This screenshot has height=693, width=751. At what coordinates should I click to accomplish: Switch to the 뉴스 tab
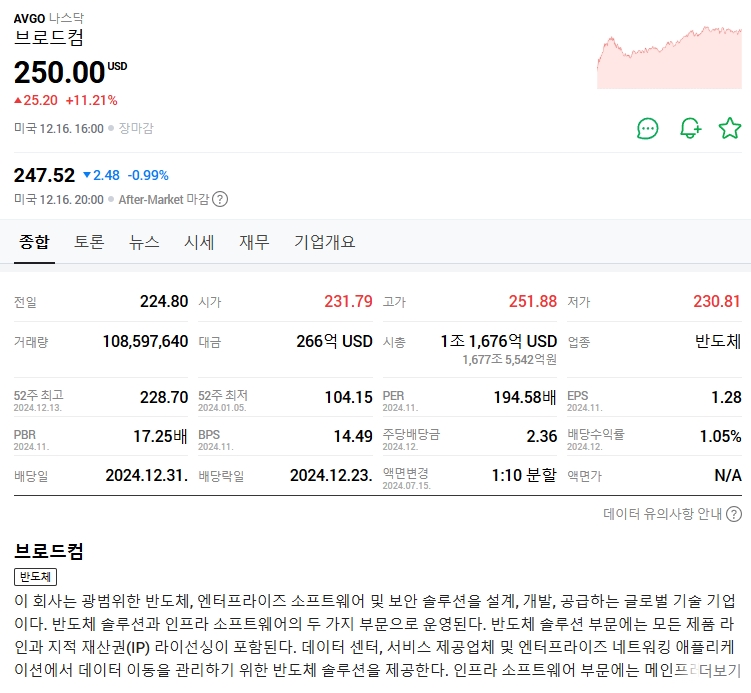(144, 242)
